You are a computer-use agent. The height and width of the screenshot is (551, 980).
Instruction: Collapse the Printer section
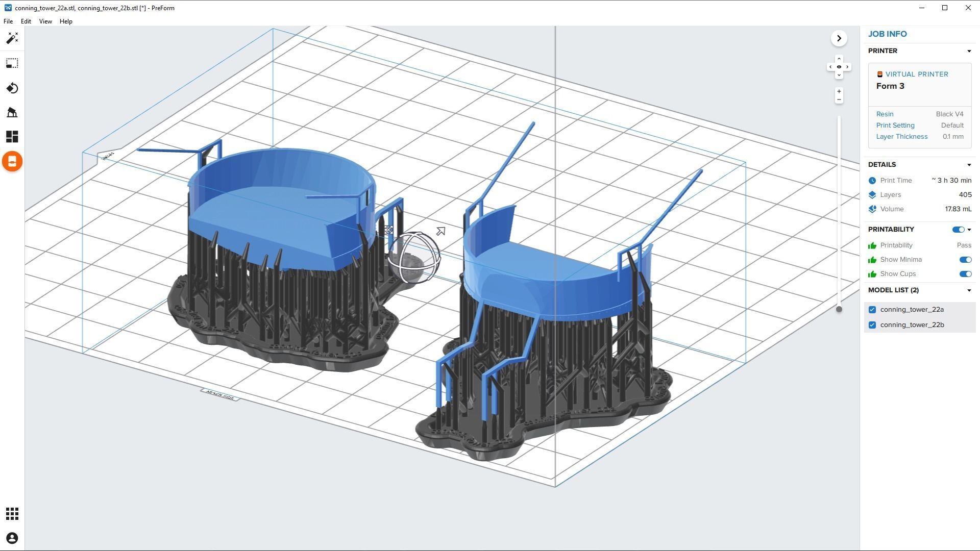(969, 51)
